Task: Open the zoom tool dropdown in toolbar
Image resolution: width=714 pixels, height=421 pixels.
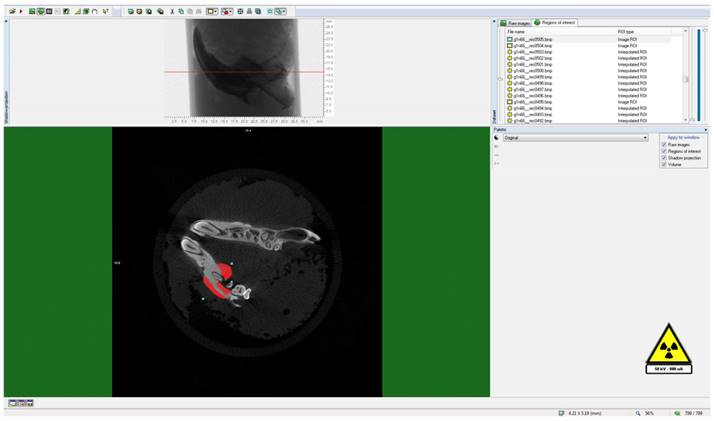Action: (x=280, y=11)
